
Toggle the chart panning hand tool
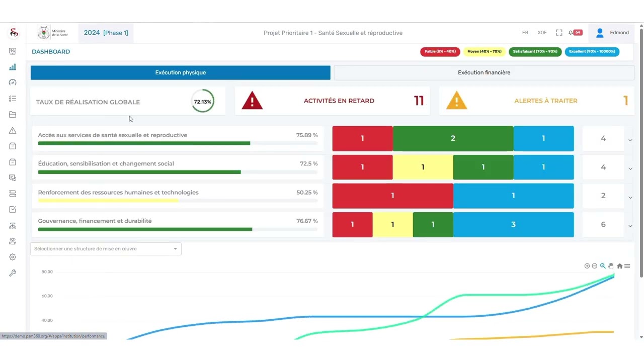click(x=611, y=266)
